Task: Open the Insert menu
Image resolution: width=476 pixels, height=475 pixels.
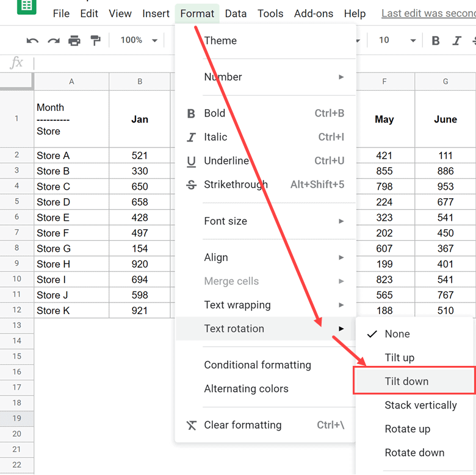Action: 156,13
